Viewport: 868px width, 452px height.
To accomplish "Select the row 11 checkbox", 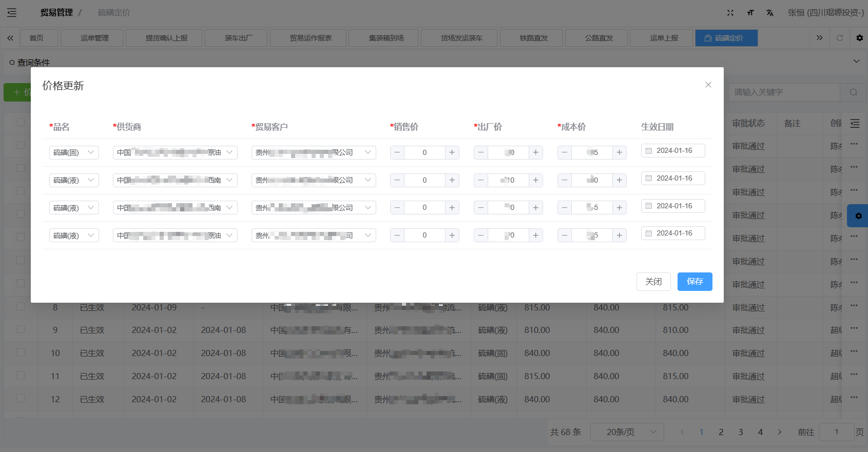I will coord(21,376).
